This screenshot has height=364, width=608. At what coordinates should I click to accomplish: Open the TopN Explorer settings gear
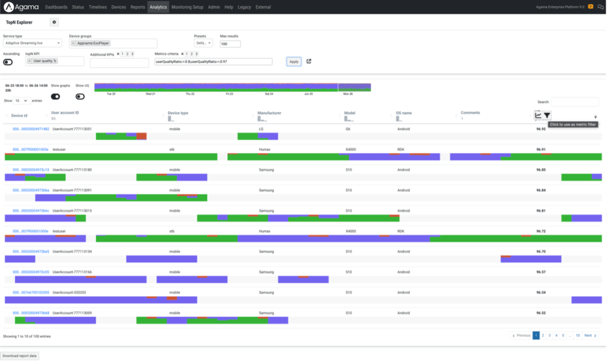[55, 22]
